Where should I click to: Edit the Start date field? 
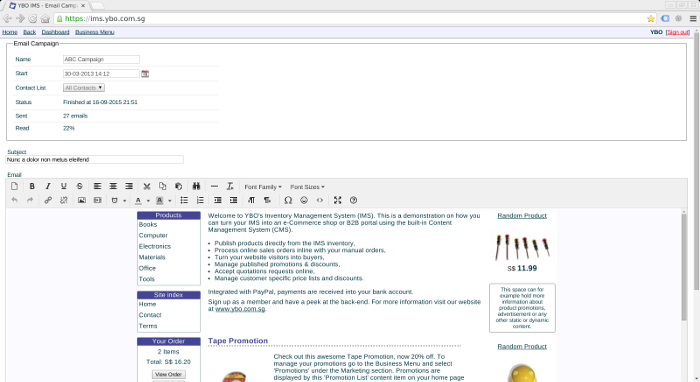tap(101, 74)
